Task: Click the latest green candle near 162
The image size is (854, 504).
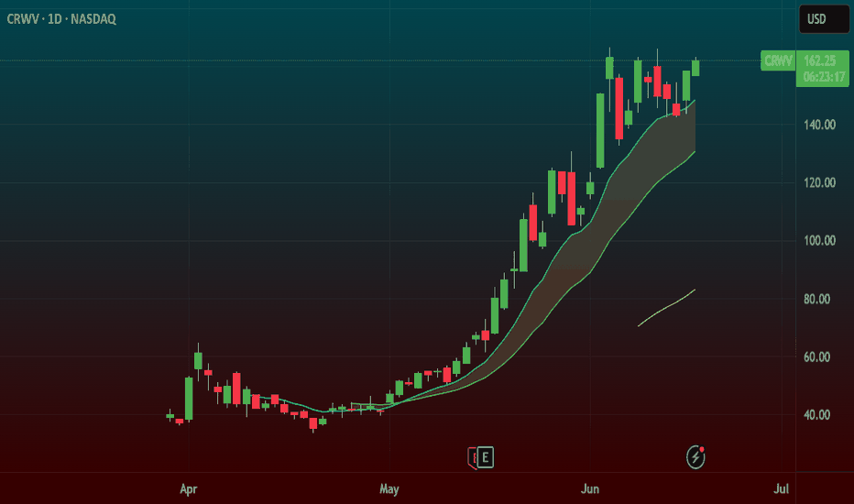Action: tap(695, 68)
